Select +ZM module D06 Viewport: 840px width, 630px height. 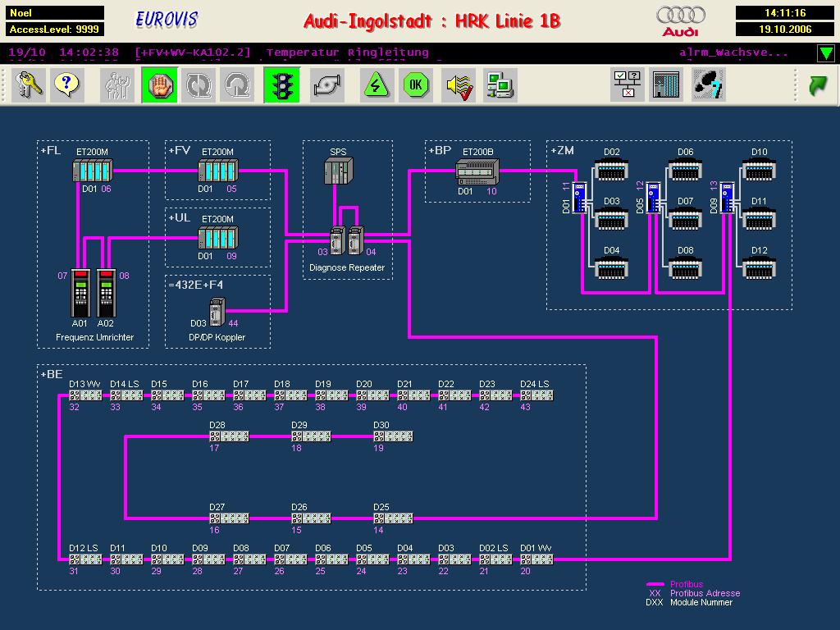tap(685, 169)
